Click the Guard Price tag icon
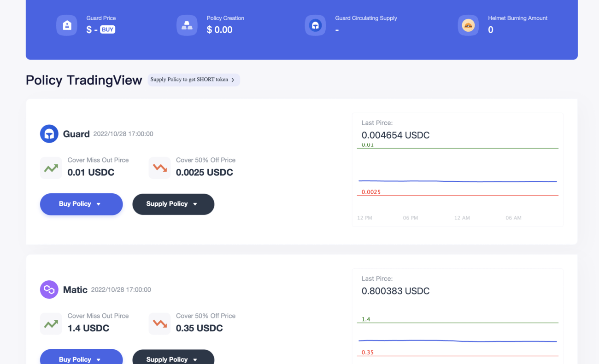 click(x=67, y=25)
